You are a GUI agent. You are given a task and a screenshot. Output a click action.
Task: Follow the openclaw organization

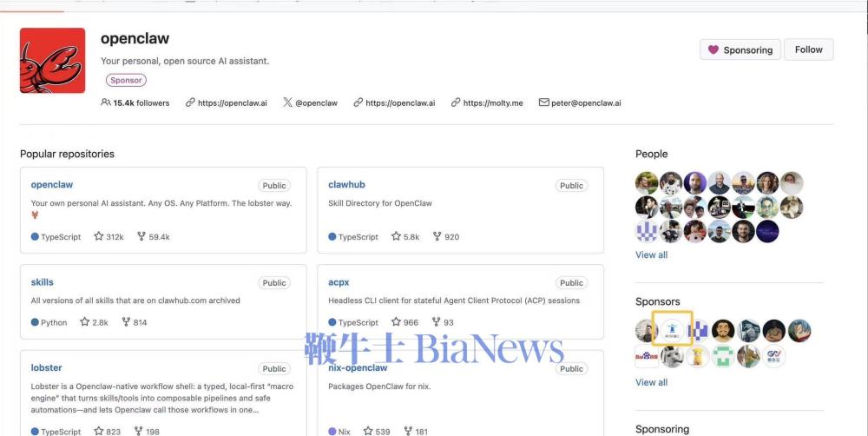tap(808, 50)
